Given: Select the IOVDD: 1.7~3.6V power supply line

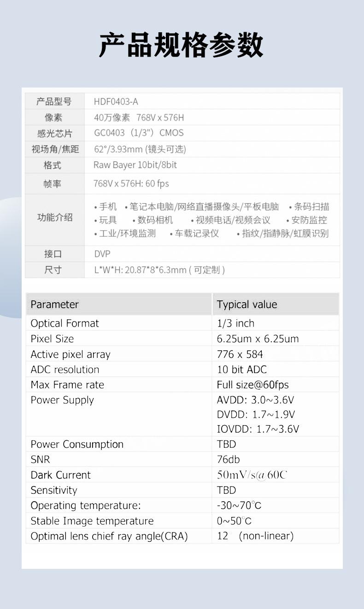Looking at the screenshot, I should click(x=258, y=429).
